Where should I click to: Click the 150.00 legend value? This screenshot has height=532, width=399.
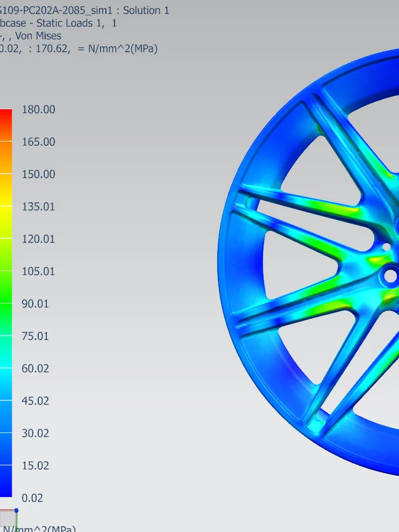click(x=38, y=174)
